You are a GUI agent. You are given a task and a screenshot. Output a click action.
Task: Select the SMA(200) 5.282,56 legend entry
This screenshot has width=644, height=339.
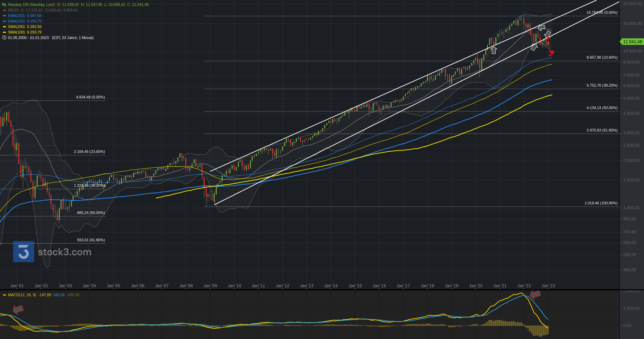[25, 27]
